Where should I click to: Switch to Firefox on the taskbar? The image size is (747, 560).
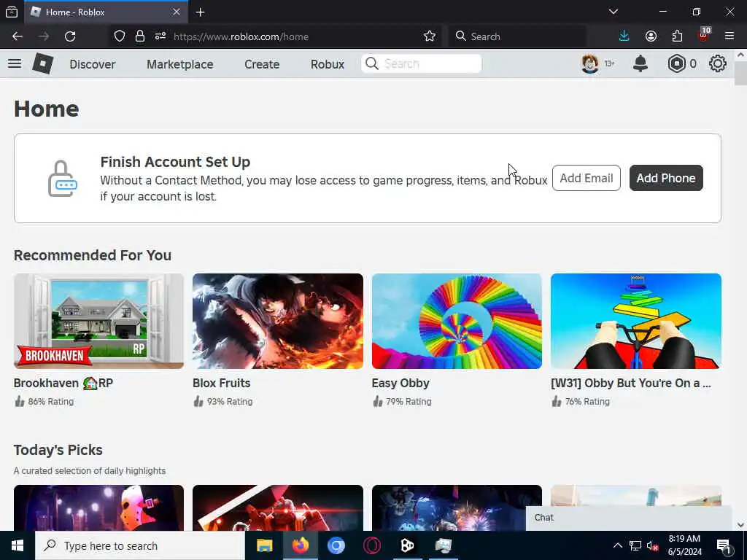coord(300,545)
